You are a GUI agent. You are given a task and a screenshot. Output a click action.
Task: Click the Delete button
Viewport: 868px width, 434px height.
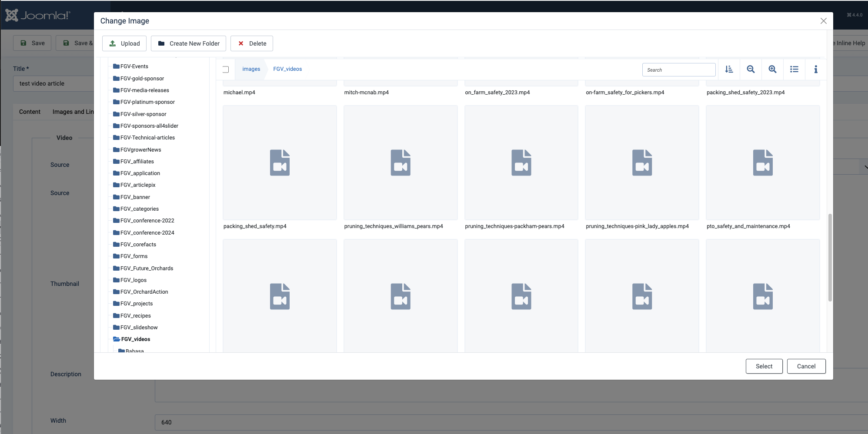coord(252,43)
